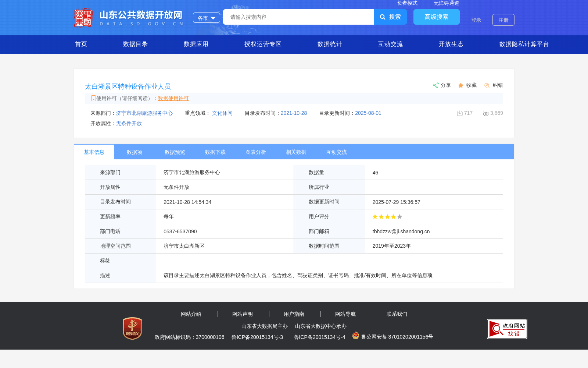The image size is (588, 368).
Task: Open the 各市 city dropdown
Action: [x=207, y=18]
